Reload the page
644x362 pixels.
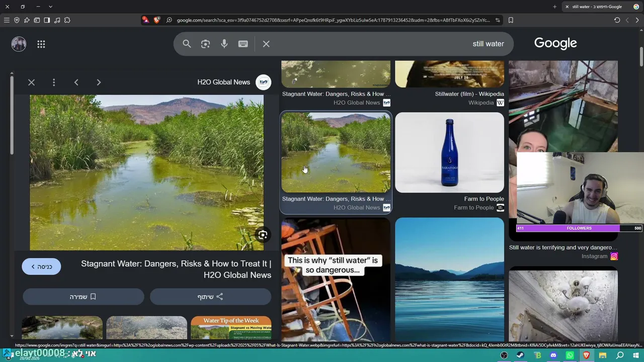[x=617, y=20]
